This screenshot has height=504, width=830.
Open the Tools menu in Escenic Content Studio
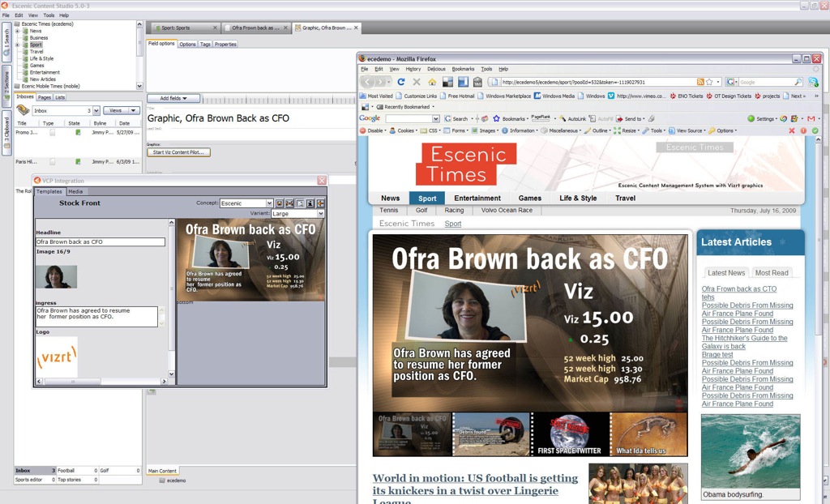[49, 15]
